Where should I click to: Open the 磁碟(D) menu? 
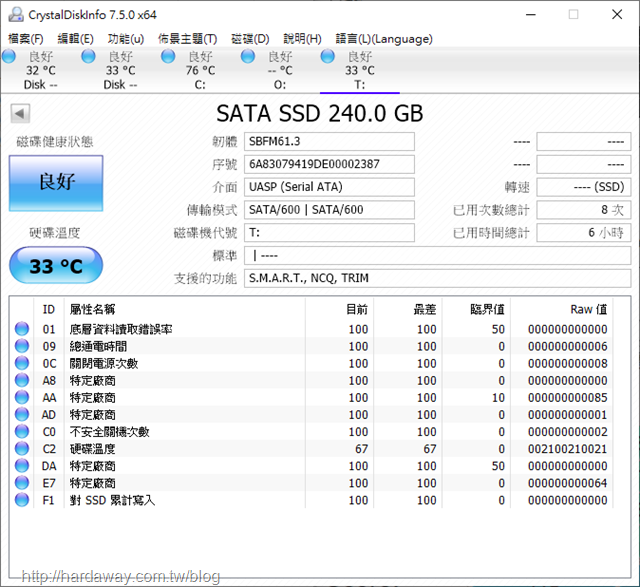250,39
